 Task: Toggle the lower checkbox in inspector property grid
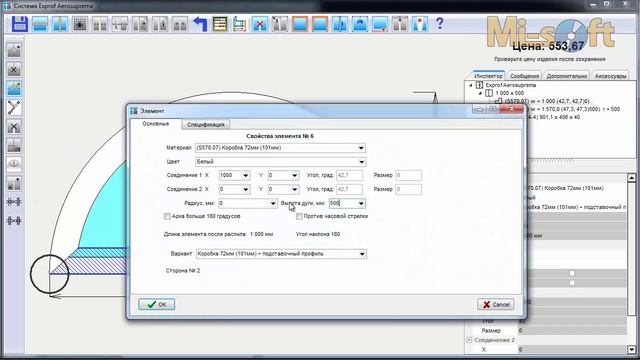click(572, 283)
